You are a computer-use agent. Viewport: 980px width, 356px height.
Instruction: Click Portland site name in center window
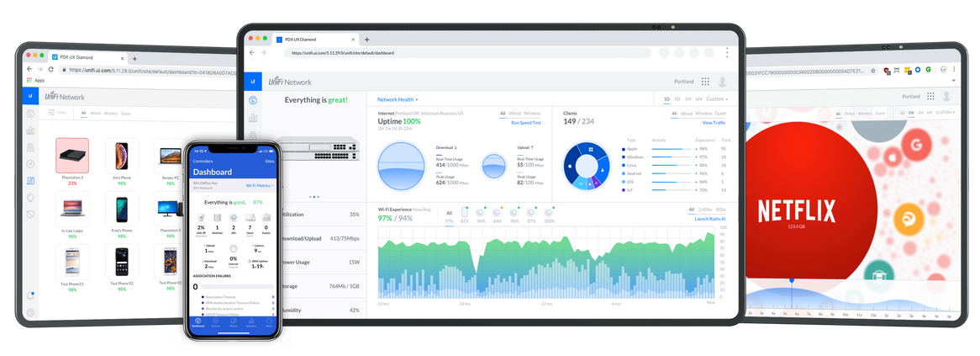684,82
